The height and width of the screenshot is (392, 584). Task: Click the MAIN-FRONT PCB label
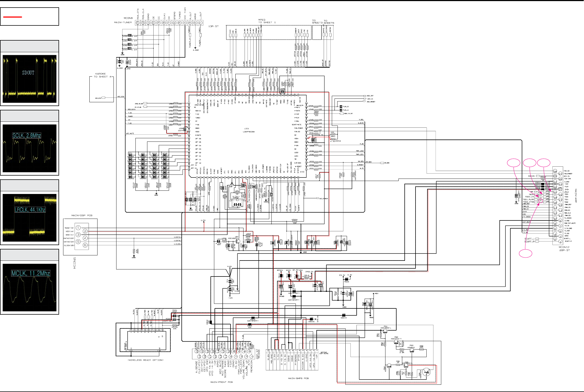[221, 382]
